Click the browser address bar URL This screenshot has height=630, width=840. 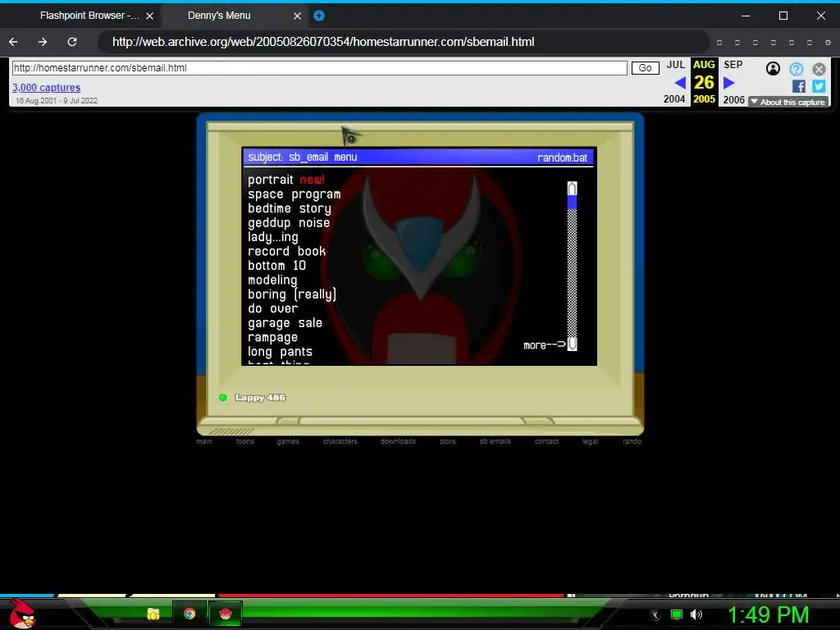point(323,42)
